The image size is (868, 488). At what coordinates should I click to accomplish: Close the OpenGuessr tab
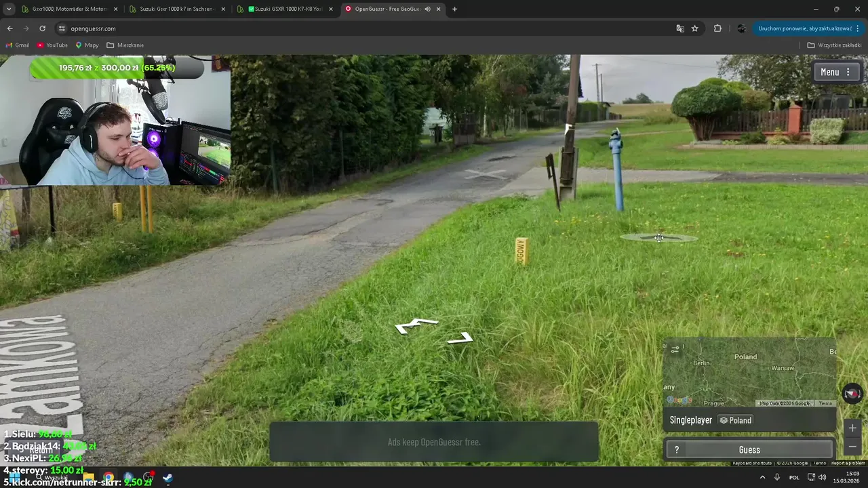[x=439, y=9]
